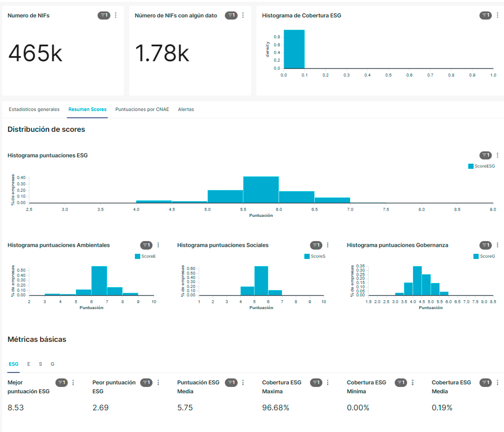Switch to Estadísticos generales tab
Screen dimensions: 504x432
click(x=34, y=109)
